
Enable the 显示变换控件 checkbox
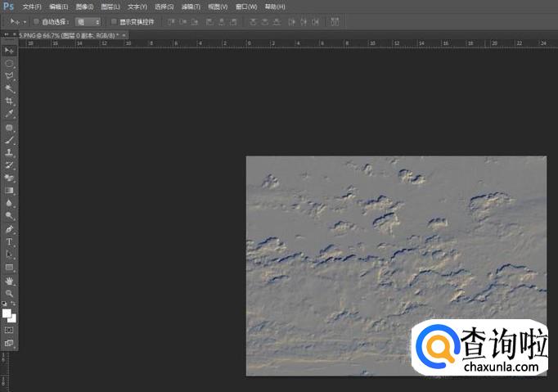pyautogui.click(x=114, y=21)
